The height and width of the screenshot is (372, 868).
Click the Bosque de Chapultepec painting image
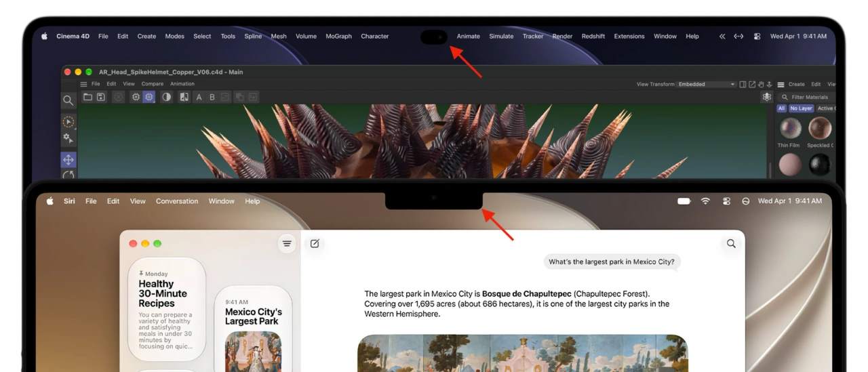pyautogui.click(x=522, y=353)
